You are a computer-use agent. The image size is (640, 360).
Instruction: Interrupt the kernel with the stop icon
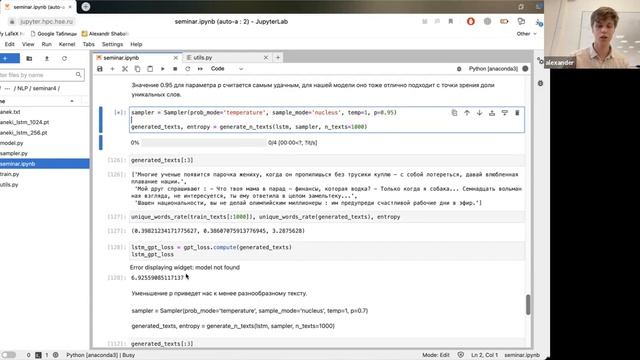point(175,69)
